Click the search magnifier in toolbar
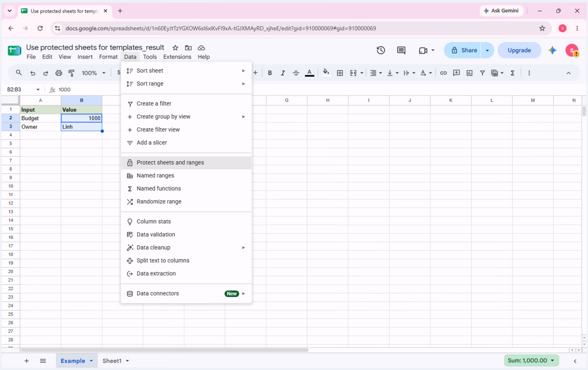Image resolution: width=588 pixels, height=370 pixels. coord(19,73)
